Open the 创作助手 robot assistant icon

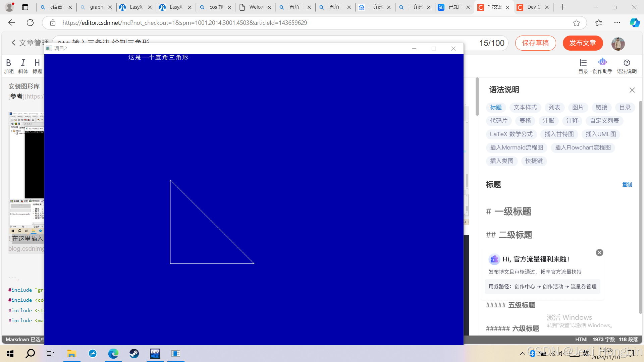click(x=602, y=66)
